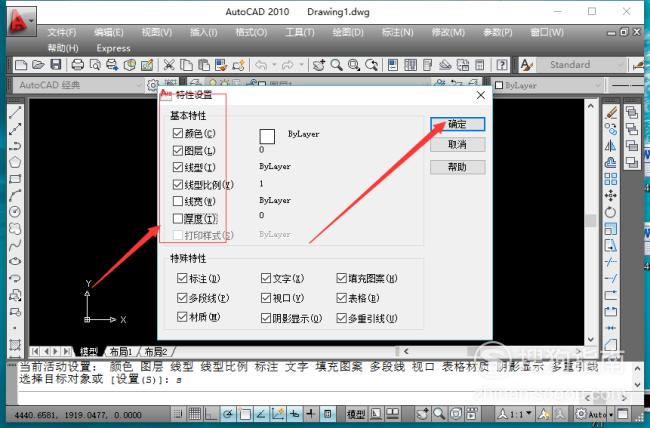650x428 pixels.
Task: Check the 线宽(W) checkbox
Action: pos(178,201)
